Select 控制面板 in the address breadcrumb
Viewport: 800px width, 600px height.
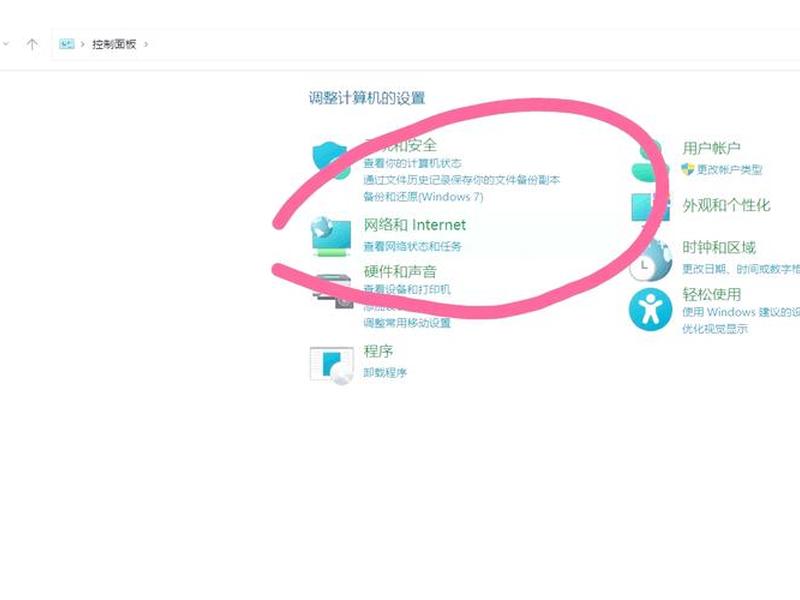(x=114, y=44)
